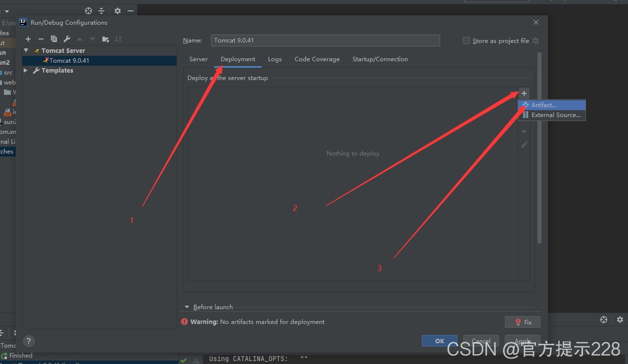This screenshot has width=628, height=364.
Task: Open the Logs tab
Action: coord(275,59)
